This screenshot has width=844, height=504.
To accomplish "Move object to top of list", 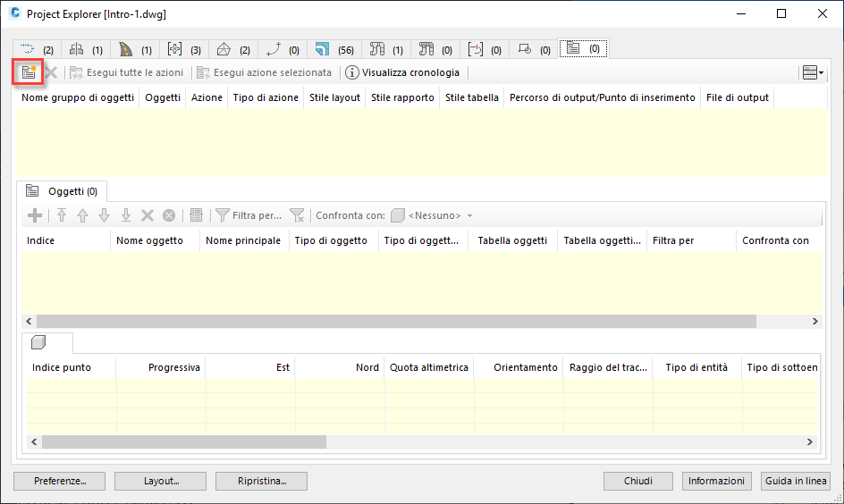I will pos(62,215).
